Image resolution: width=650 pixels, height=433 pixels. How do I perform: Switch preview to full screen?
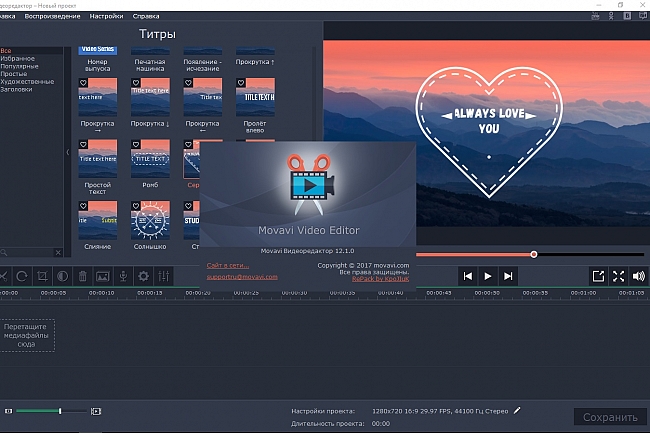tap(618, 276)
